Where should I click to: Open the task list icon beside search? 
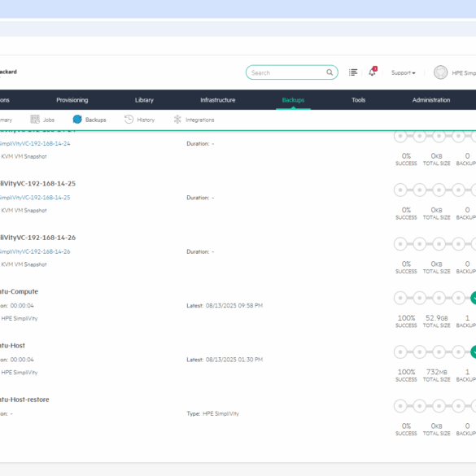click(353, 72)
